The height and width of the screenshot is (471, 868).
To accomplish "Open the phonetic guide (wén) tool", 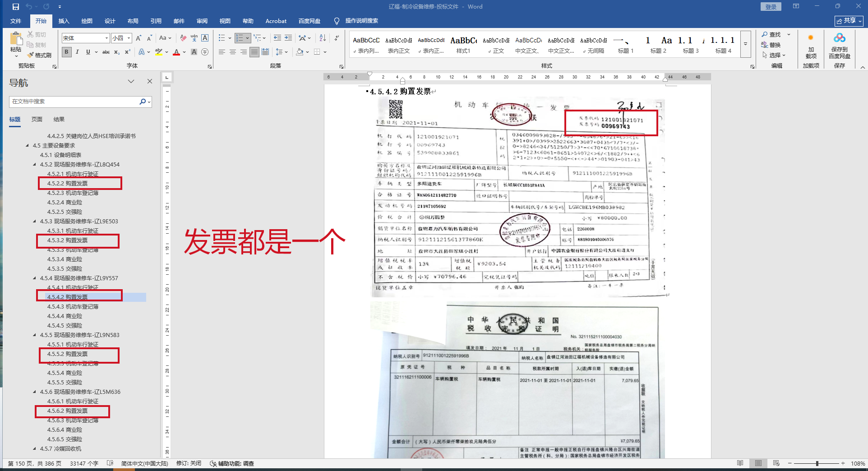I will [x=194, y=38].
